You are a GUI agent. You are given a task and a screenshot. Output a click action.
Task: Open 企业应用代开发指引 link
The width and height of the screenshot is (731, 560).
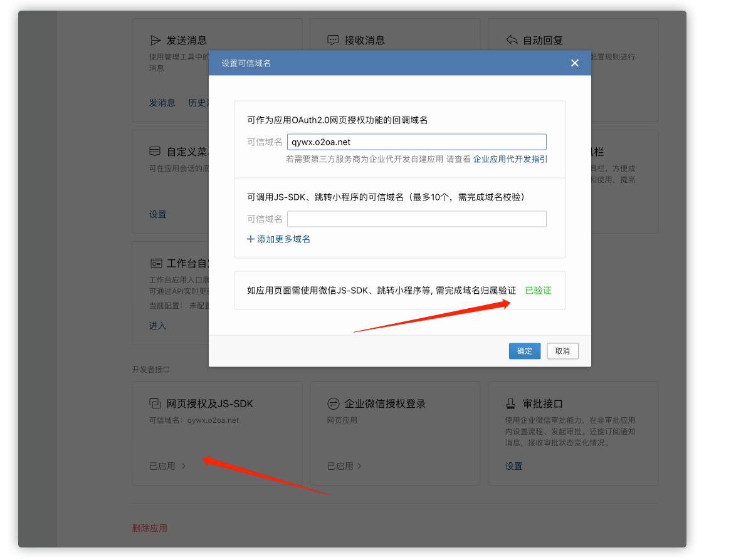510,159
